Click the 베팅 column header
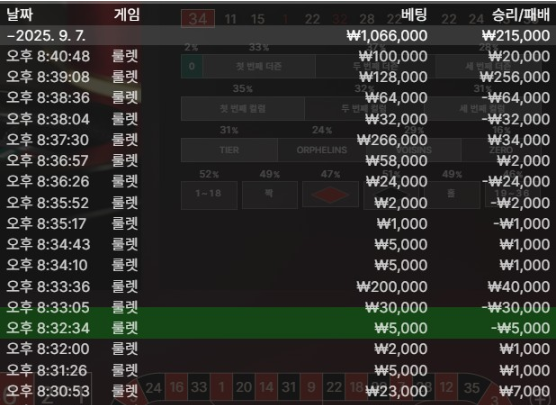This screenshot has height=405, width=558. coord(414,15)
